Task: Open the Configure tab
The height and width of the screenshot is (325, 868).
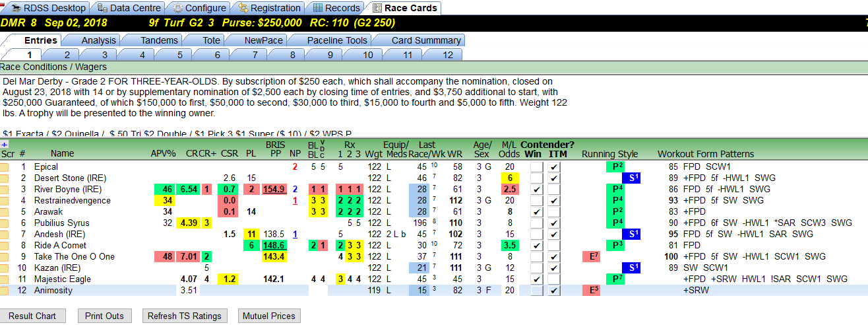Action: [199, 8]
